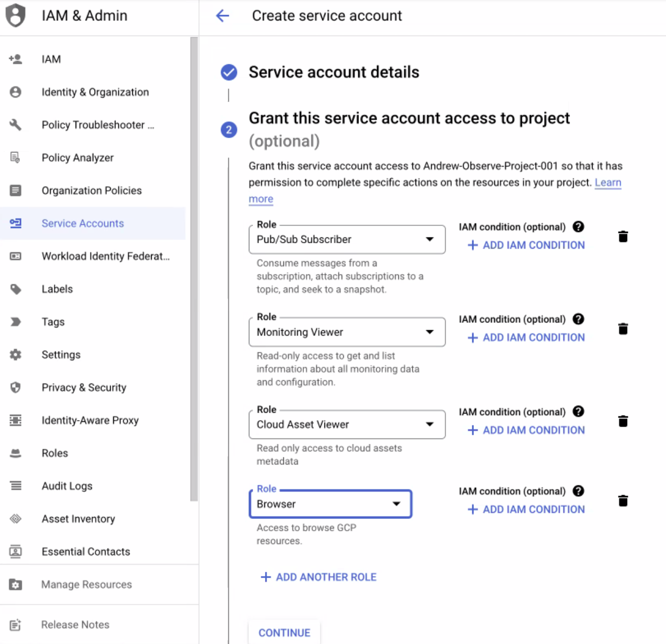Click the sidebar vertical scrollbar
The image size is (666, 644).
194,269
